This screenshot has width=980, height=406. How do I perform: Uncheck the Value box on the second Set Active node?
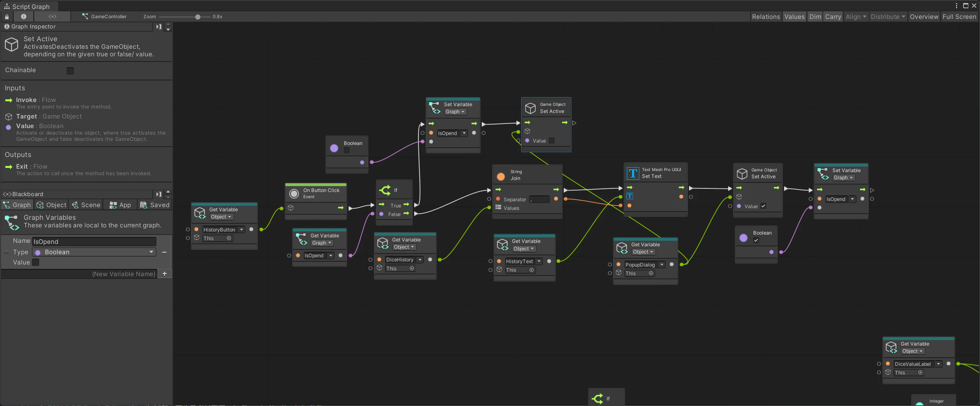pyautogui.click(x=763, y=206)
